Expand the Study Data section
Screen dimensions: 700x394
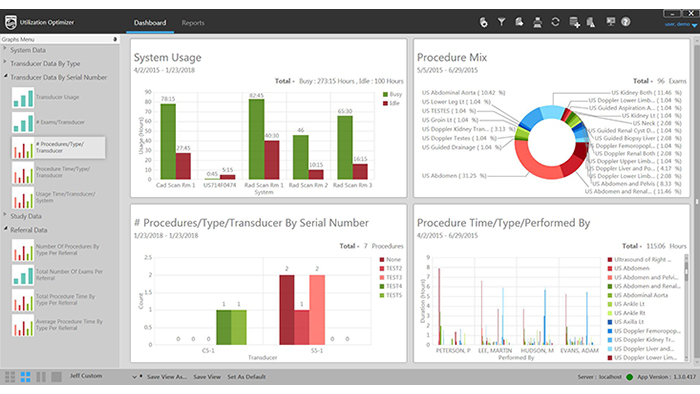pyautogui.click(x=5, y=215)
